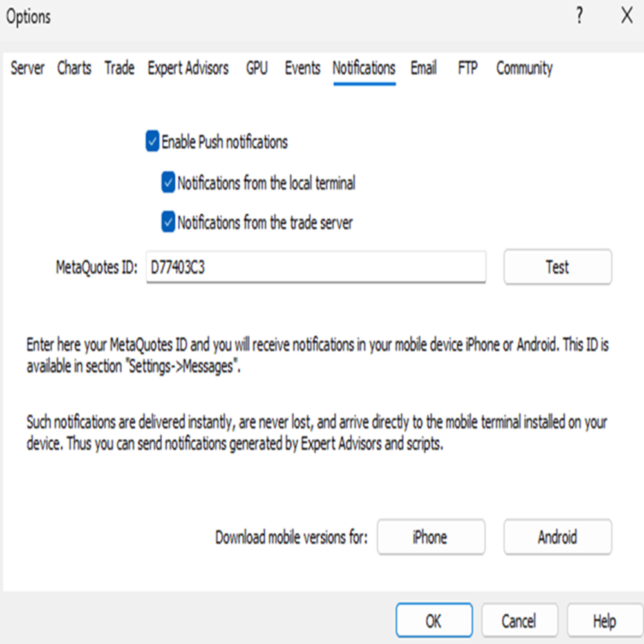Download the iPhone mobile version
The width and height of the screenshot is (644, 644).
point(431,537)
